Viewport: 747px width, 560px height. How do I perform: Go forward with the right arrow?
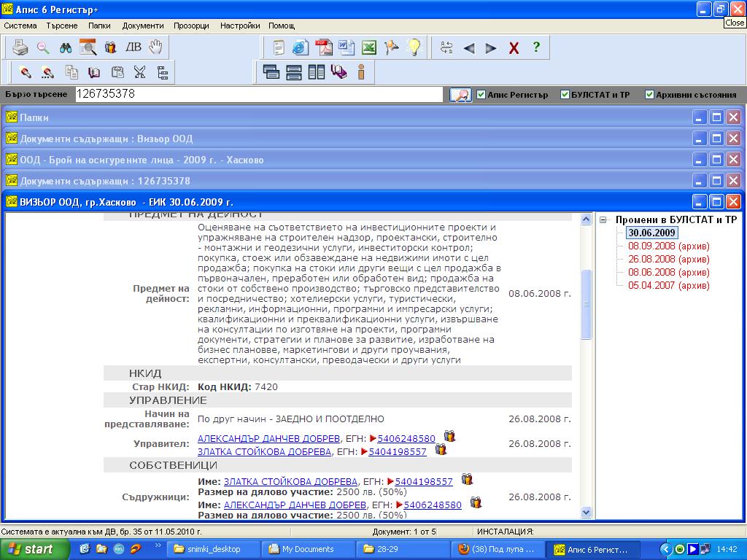coord(491,48)
